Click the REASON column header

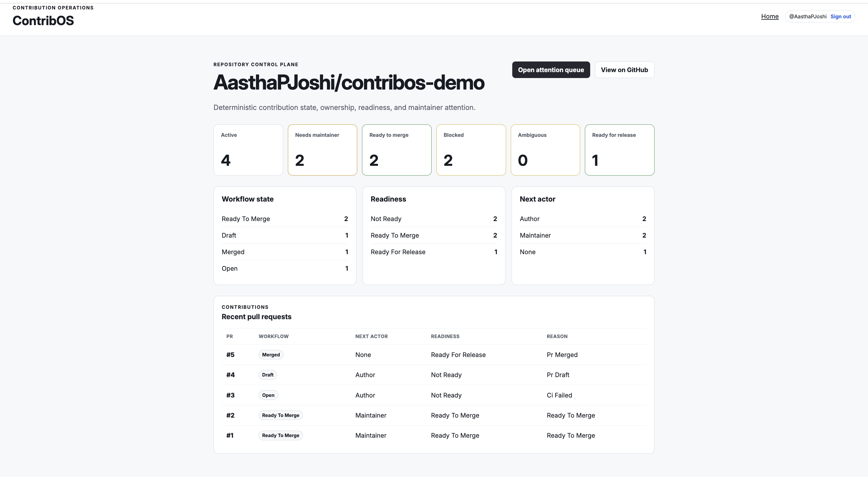coord(557,336)
